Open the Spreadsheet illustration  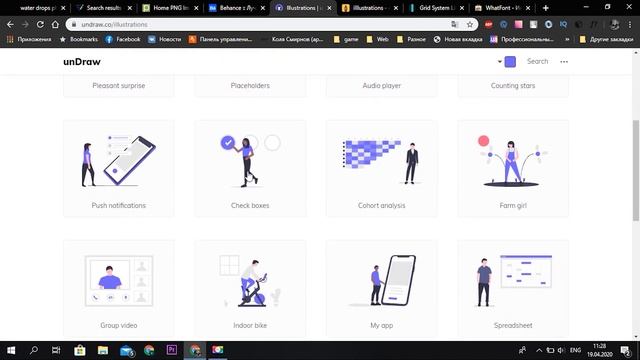(x=513, y=288)
